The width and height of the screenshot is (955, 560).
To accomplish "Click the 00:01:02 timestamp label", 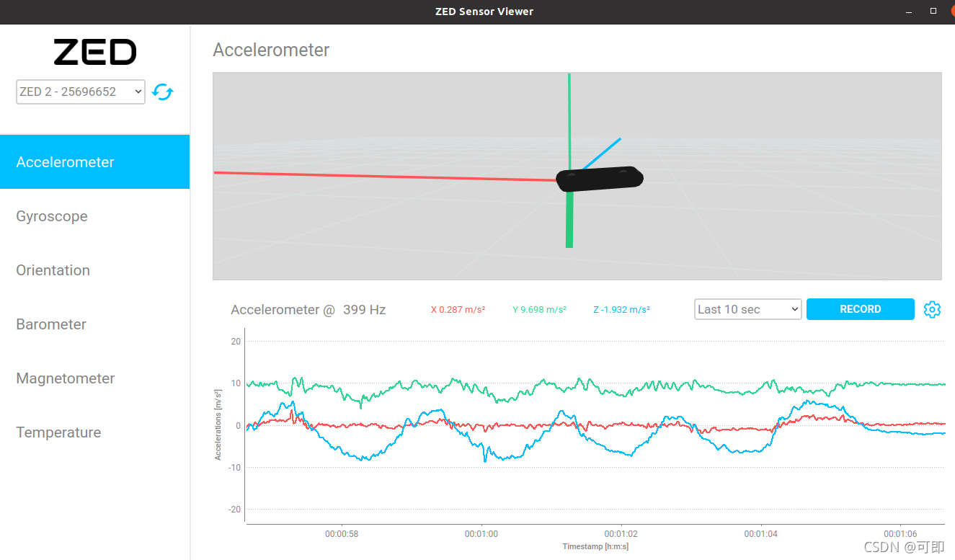I will [x=621, y=535].
